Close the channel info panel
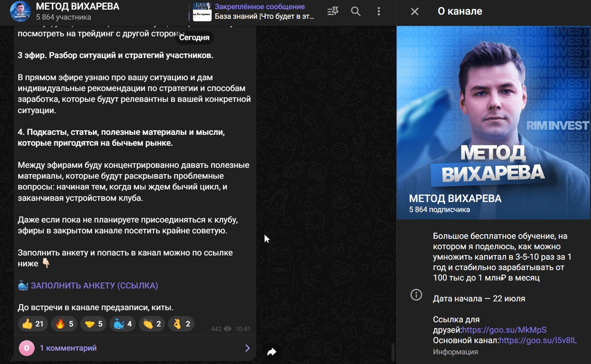The width and height of the screenshot is (591, 364). tap(415, 11)
